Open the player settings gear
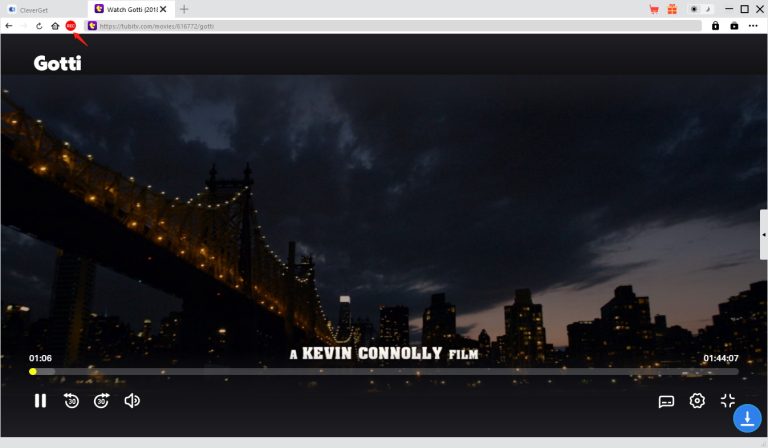This screenshot has height=448, width=768. pyautogui.click(x=697, y=401)
